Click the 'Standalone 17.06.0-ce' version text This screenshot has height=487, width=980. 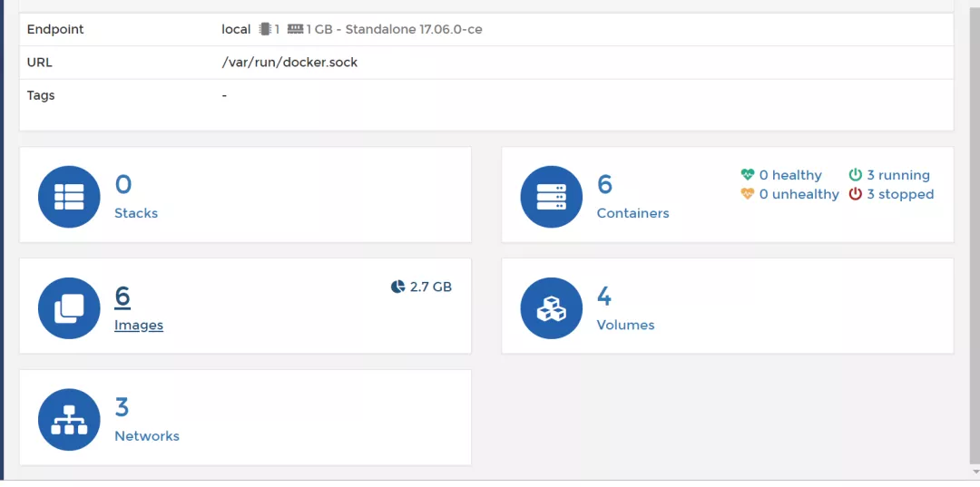click(414, 29)
